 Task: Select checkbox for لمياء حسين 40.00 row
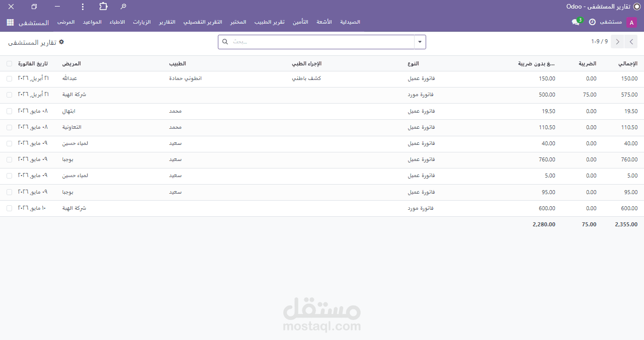click(9, 143)
